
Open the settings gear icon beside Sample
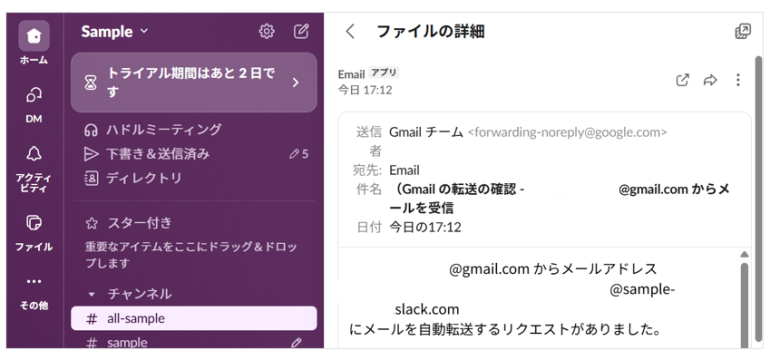pyautogui.click(x=266, y=32)
